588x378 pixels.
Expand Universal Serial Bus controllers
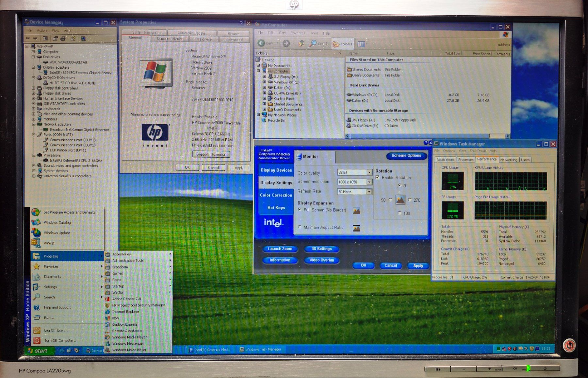point(33,176)
